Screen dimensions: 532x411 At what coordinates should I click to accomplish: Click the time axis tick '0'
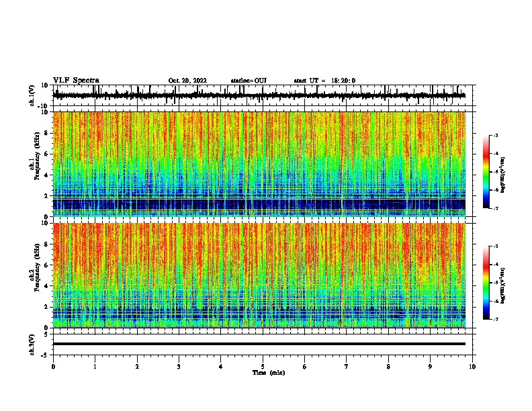(x=53, y=367)
